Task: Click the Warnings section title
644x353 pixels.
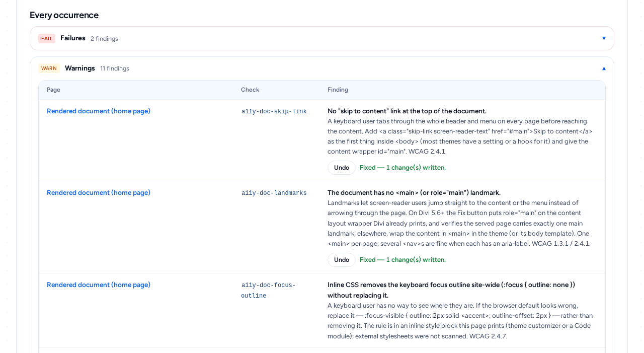Action: [x=80, y=68]
